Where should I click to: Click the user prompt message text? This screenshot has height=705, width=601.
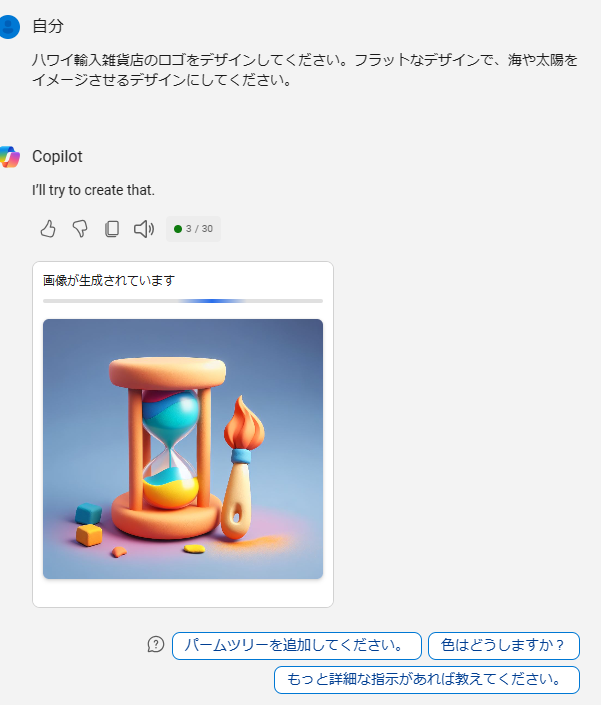coord(305,70)
